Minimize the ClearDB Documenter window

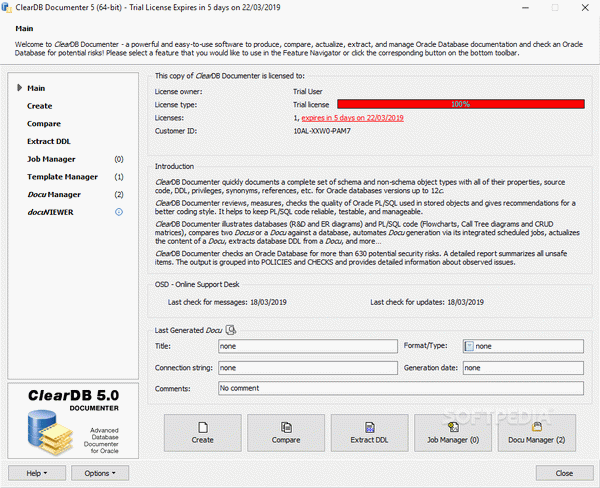coord(526,8)
